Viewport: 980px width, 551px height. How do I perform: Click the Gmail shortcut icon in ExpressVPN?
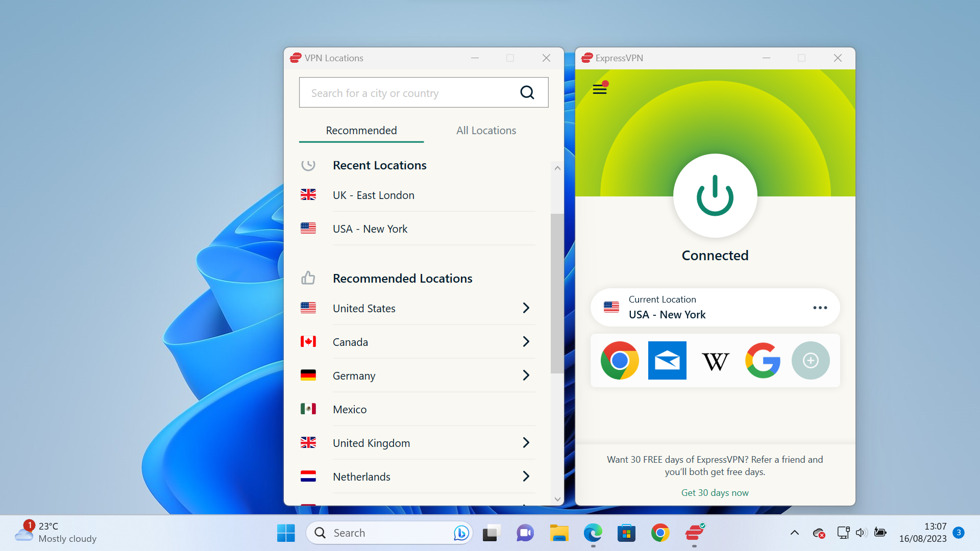[666, 360]
